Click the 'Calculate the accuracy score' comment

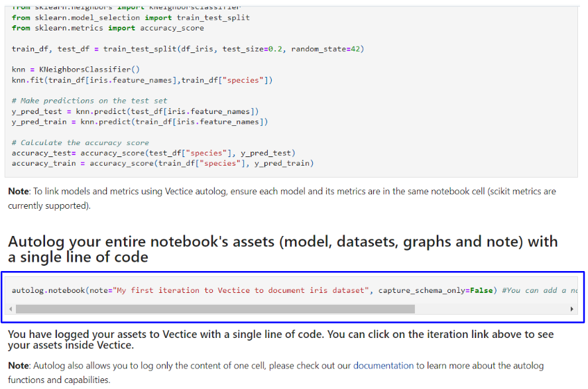80,142
